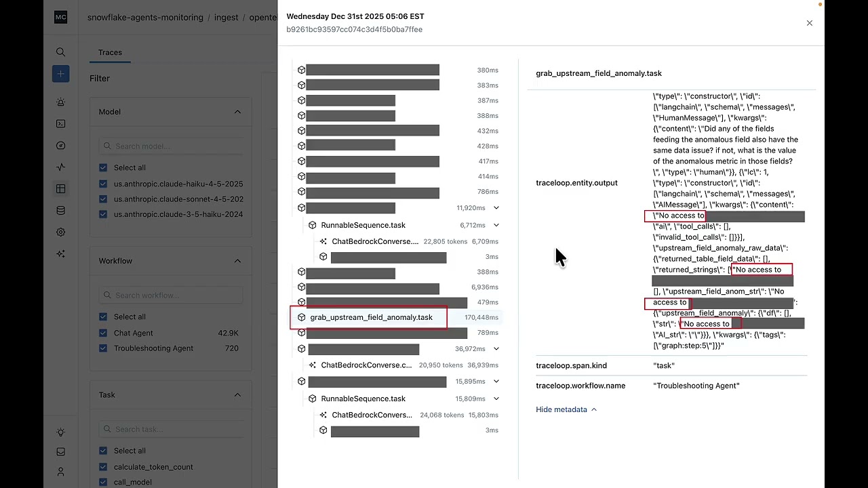This screenshot has width=868, height=488.
Task: Open the settings gear icon in the sidebar
Action: [x=60, y=232]
